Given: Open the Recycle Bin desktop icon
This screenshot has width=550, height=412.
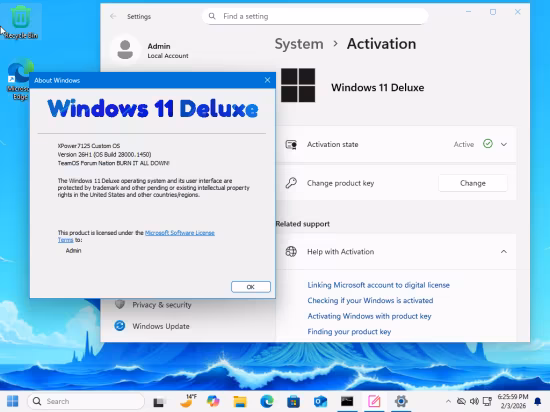Looking at the screenshot, I should 20,21.
